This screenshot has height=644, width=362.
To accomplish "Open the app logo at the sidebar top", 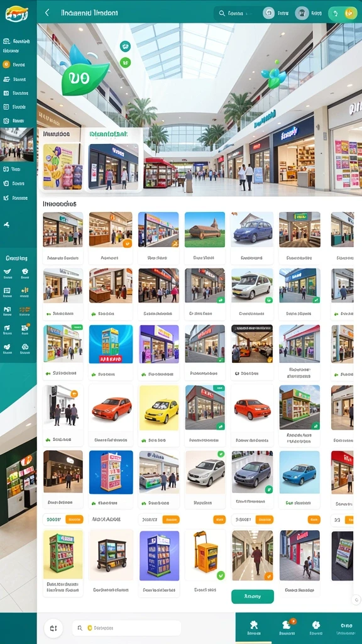I will [x=16, y=13].
